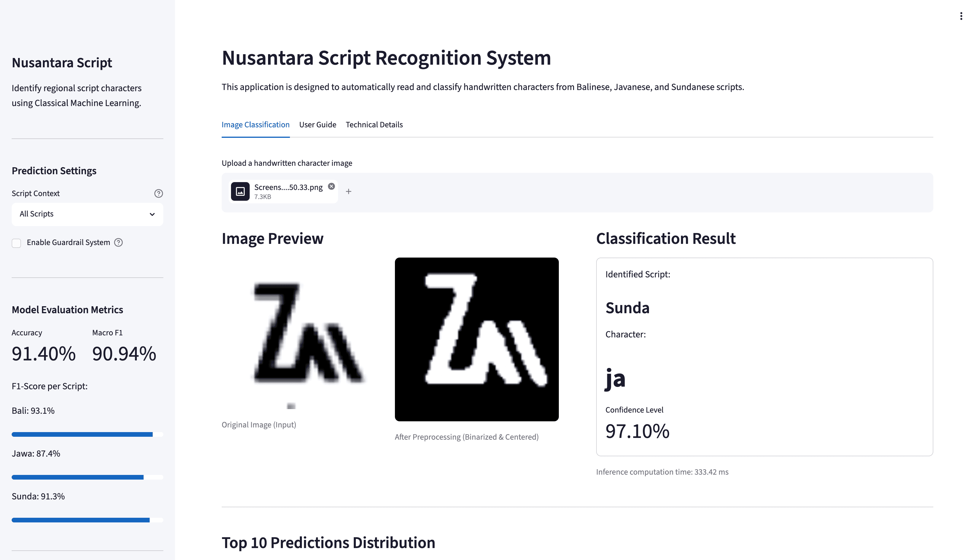Add another file with the plus icon

click(348, 191)
